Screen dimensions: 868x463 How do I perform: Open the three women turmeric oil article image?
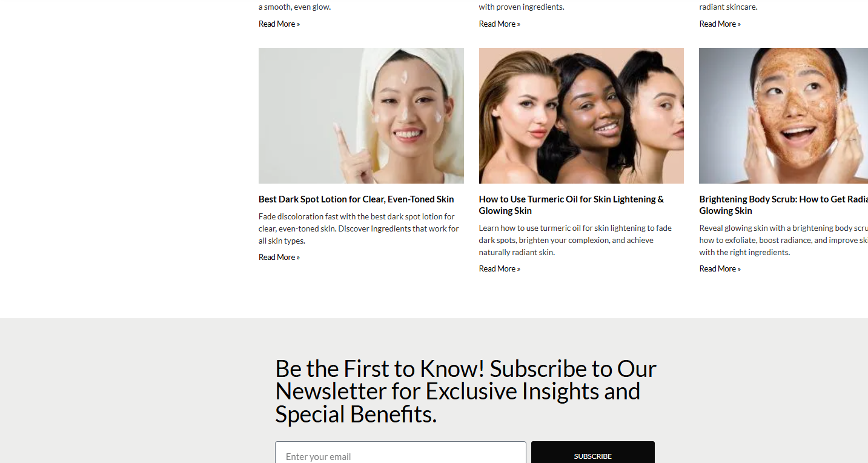coord(581,116)
